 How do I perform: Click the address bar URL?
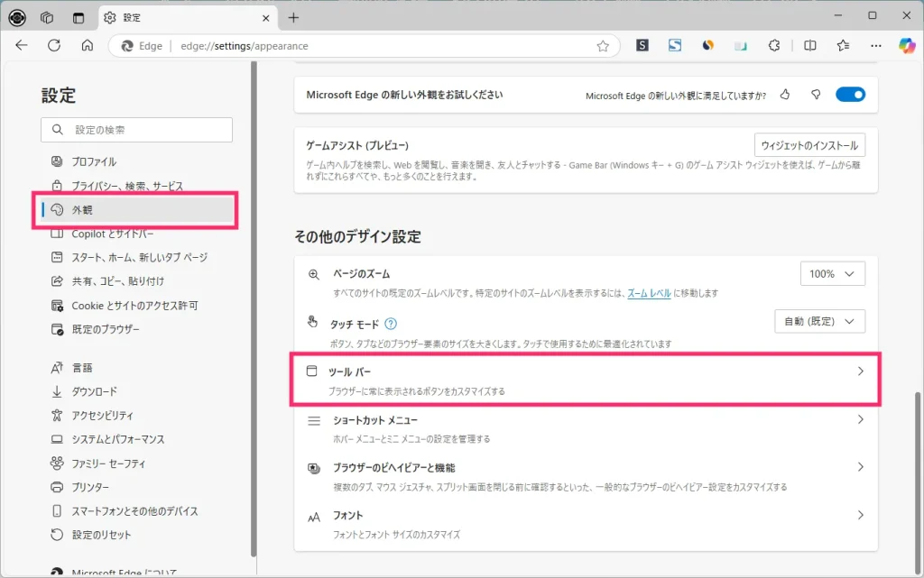point(244,46)
